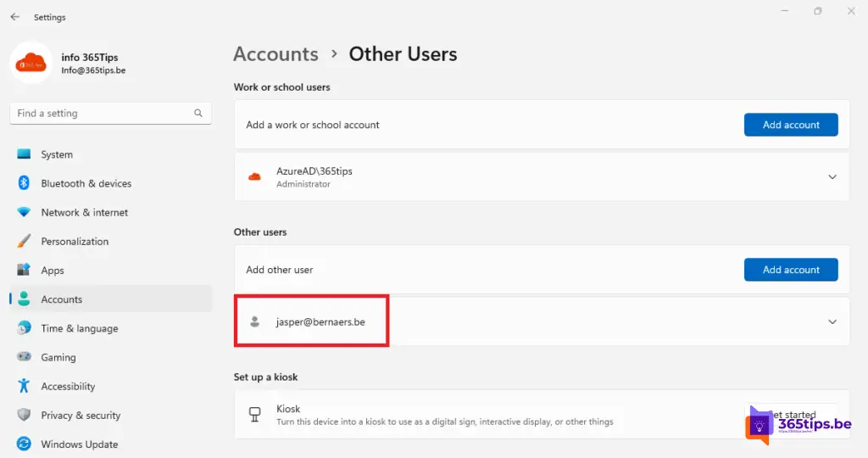Click inside the Find a setting box
The image size is (868, 458).
(x=102, y=113)
